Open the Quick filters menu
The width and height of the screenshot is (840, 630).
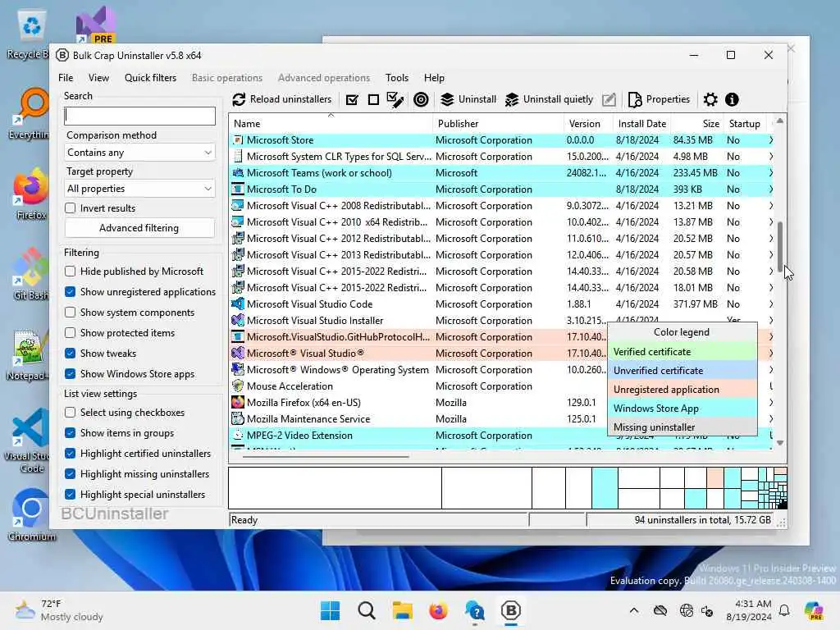pos(151,78)
